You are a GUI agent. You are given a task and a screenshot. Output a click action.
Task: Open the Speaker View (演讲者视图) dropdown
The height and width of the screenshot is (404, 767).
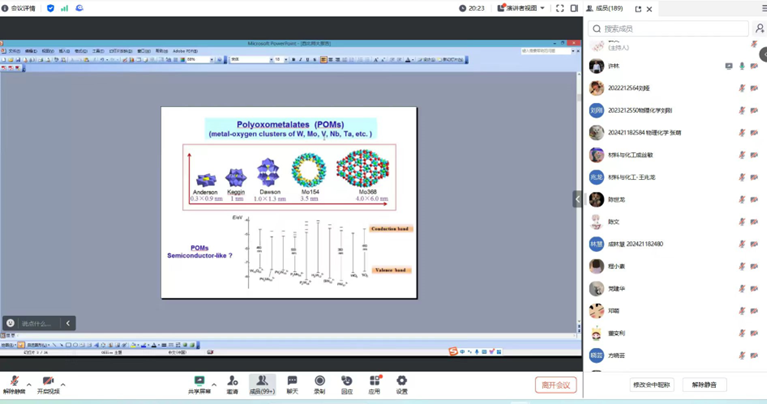pyautogui.click(x=522, y=8)
